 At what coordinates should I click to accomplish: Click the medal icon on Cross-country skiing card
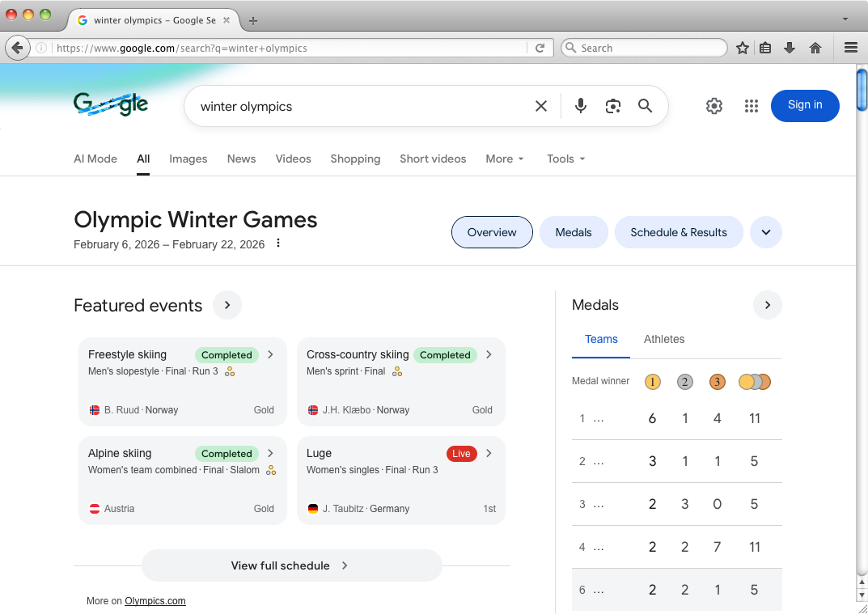point(397,371)
